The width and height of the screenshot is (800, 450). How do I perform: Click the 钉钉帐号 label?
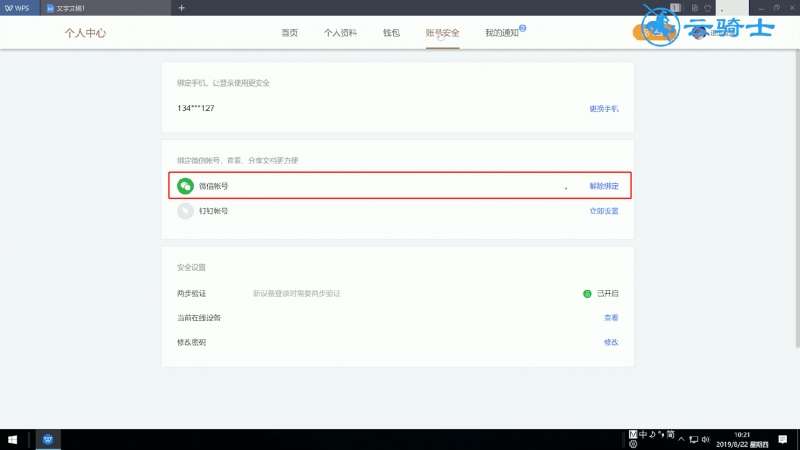point(213,211)
